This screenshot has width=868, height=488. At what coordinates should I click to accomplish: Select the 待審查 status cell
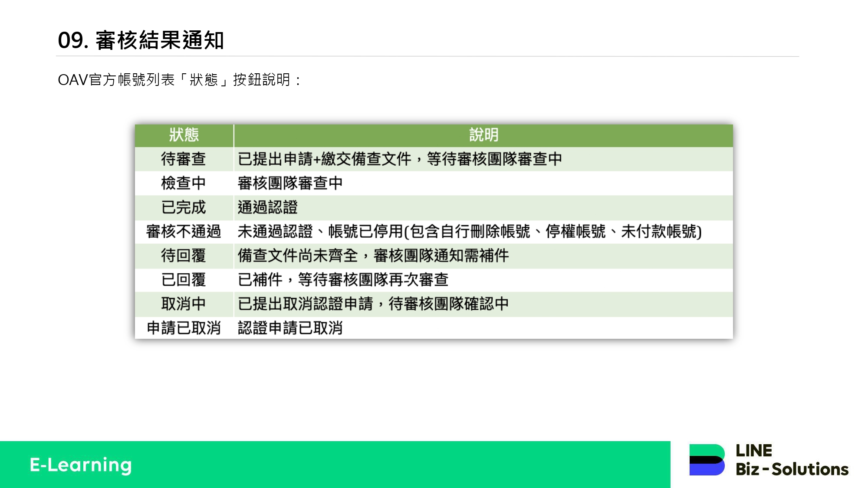click(184, 159)
